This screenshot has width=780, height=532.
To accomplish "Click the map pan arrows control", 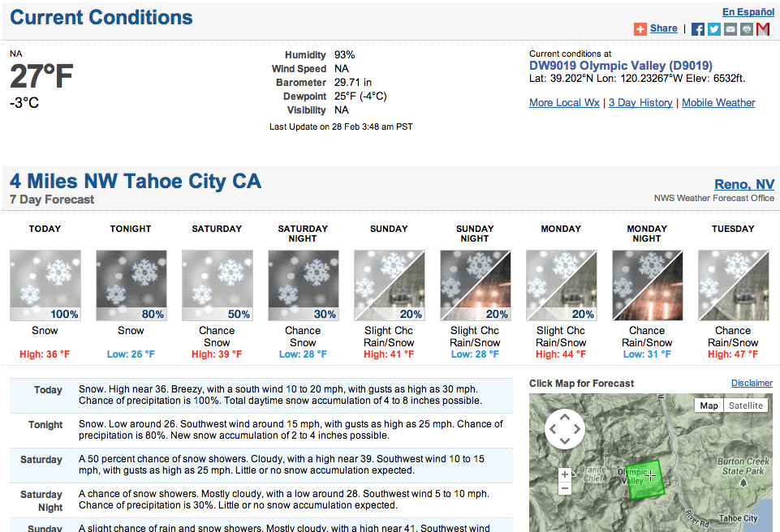I will pos(565,429).
